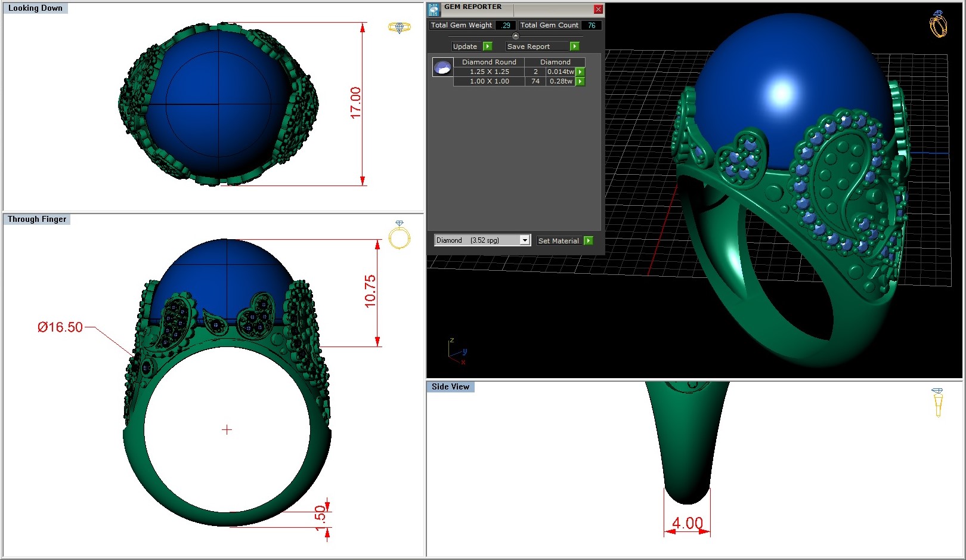The width and height of the screenshot is (966, 560).
Task: Click the perspective ring icon in the 3D viewport
Action: point(938,24)
